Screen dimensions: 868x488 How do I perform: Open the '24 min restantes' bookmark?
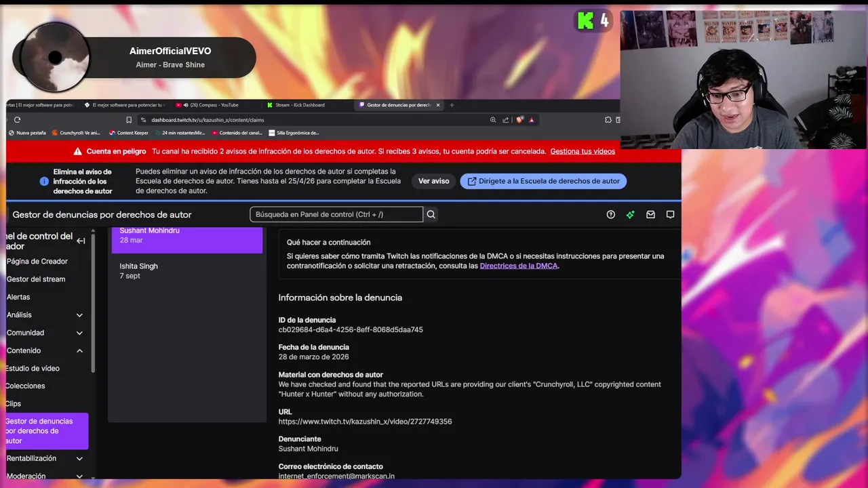coord(179,133)
